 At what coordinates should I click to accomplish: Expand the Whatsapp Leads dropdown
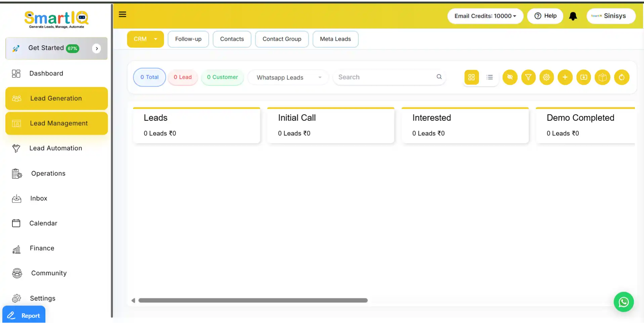(288, 78)
